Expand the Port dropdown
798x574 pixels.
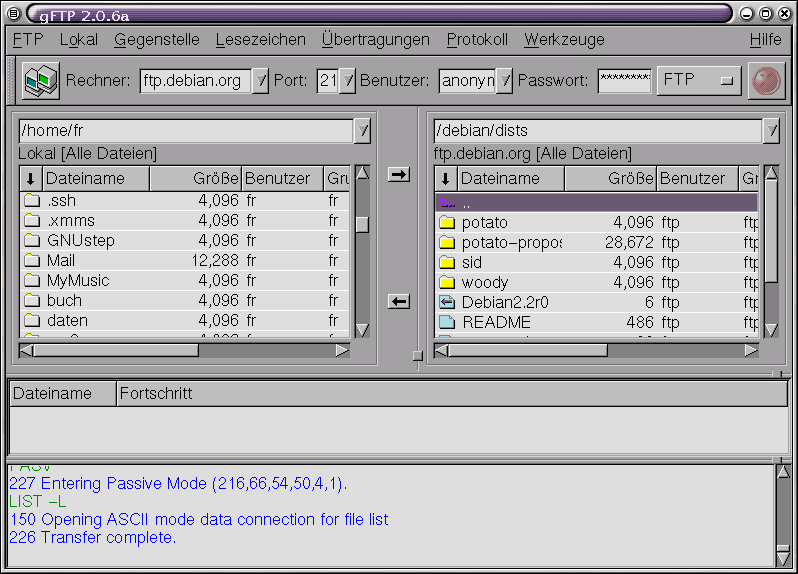click(x=348, y=80)
